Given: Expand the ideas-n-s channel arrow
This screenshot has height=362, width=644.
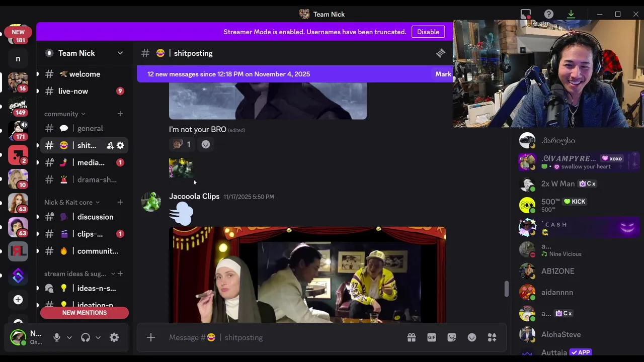Looking at the screenshot, I should coord(37,288).
